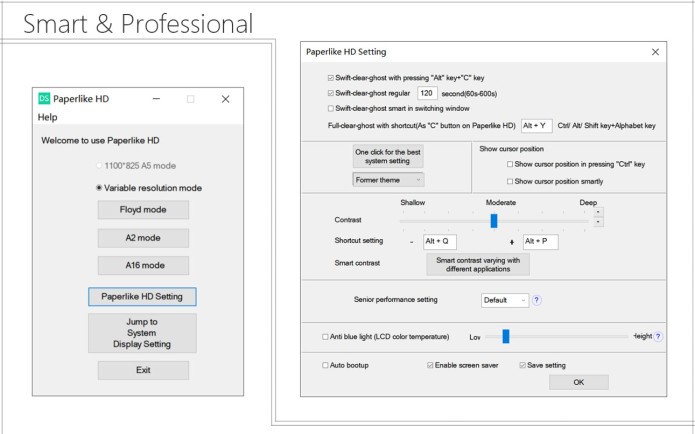Click Jump to System Display Setting

tap(142, 333)
